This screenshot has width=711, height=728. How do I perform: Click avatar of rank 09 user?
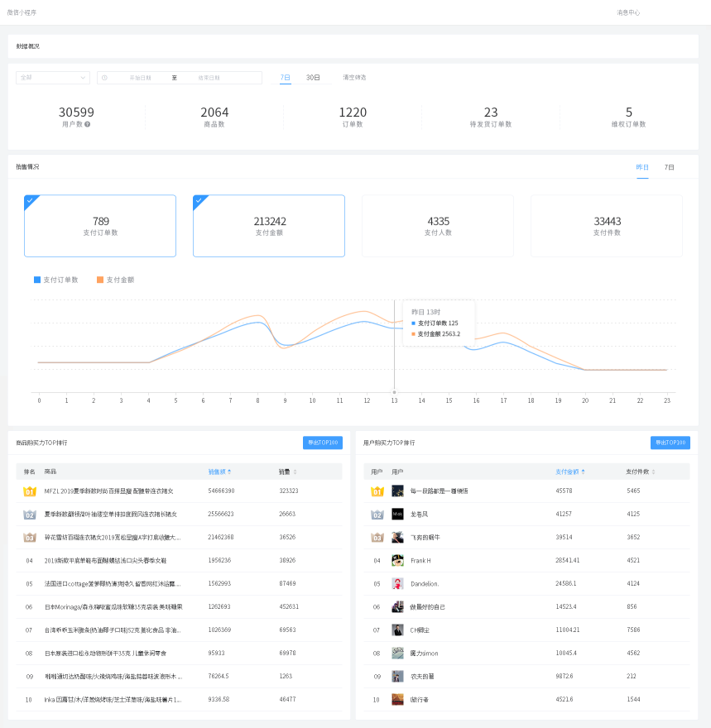click(397, 677)
